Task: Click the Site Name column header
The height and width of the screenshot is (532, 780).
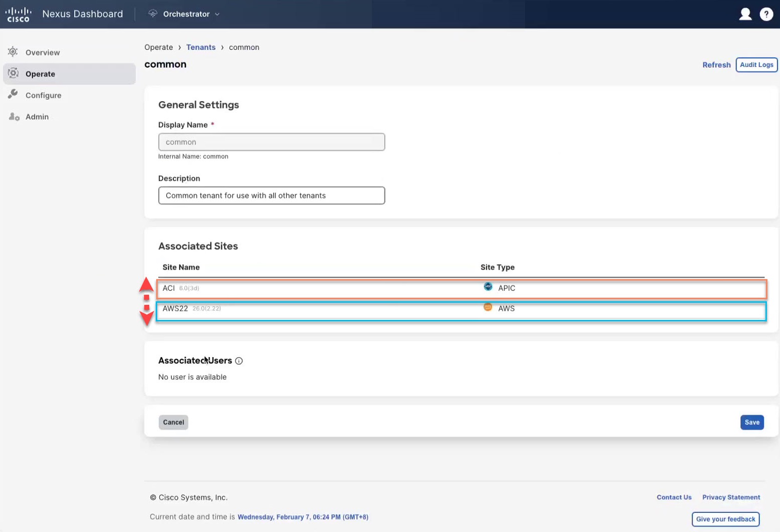Action: coord(181,268)
